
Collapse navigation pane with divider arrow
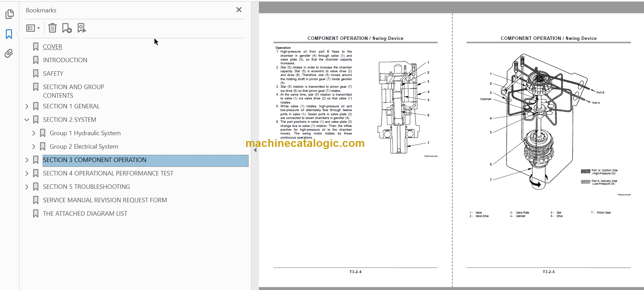click(x=255, y=150)
